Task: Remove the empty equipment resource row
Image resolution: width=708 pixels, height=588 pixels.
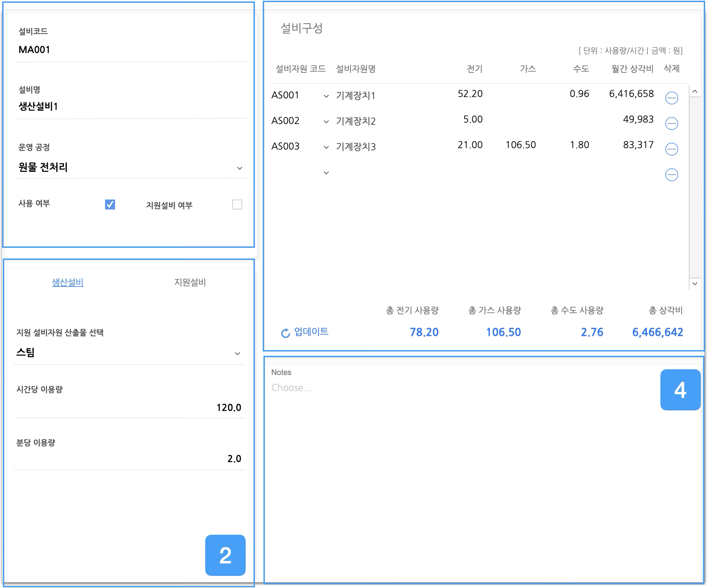Action: [671, 175]
